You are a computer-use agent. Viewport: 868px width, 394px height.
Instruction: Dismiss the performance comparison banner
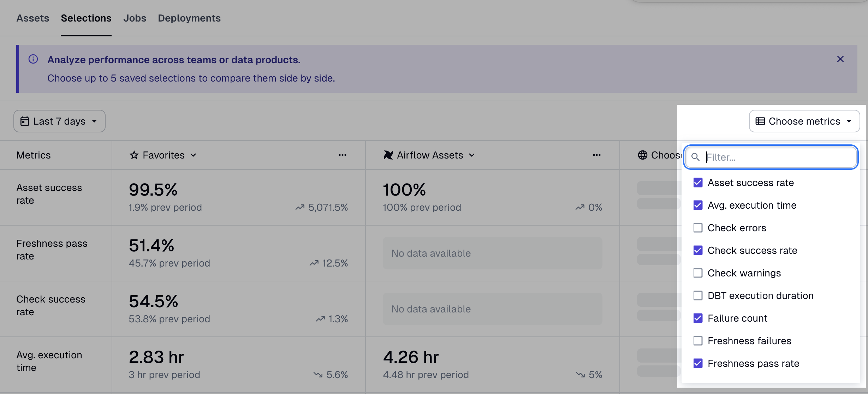840,59
